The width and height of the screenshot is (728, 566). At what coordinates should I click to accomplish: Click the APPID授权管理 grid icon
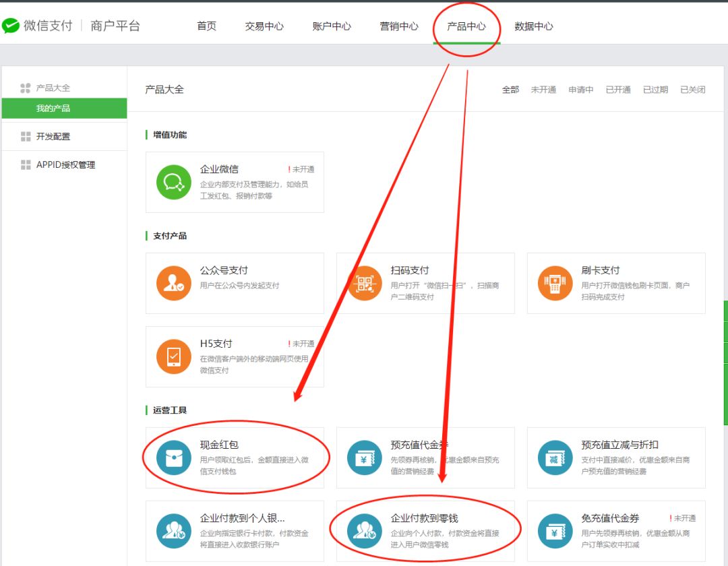(x=26, y=164)
